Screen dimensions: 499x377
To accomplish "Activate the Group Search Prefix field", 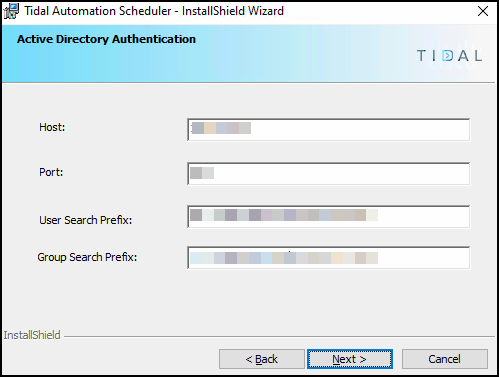I will [x=329, y=258].
